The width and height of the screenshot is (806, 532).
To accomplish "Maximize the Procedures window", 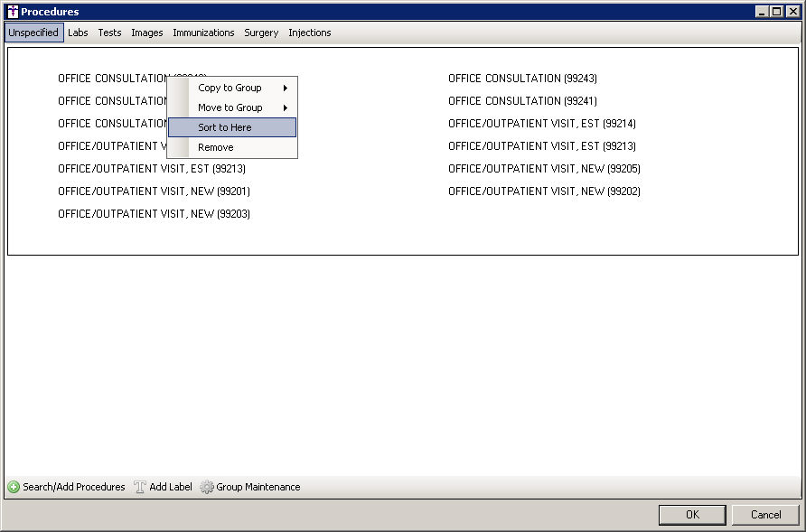I will [x=776, y=12].
